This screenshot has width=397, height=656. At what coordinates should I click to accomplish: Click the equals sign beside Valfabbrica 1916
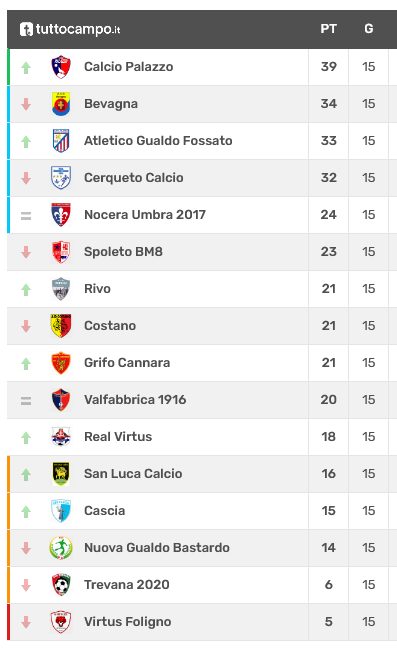pos(26,401)
